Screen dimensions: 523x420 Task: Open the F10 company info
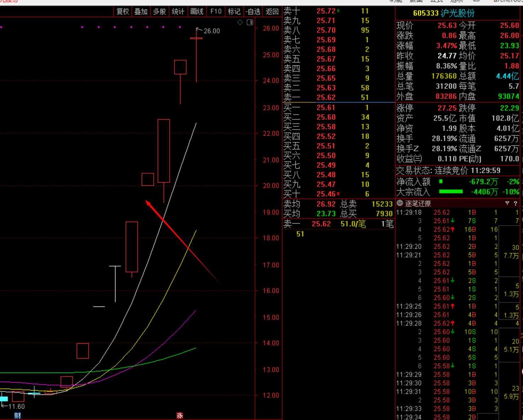(x=215, y=11)
